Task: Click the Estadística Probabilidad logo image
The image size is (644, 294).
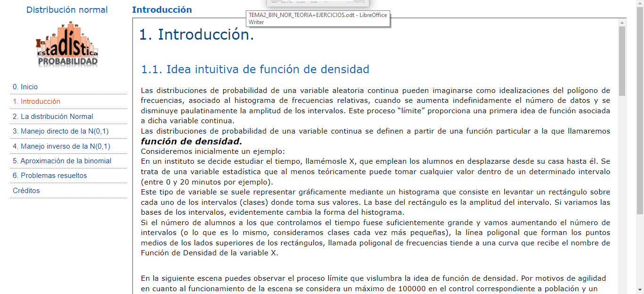Action: click(x=67, y=46)
